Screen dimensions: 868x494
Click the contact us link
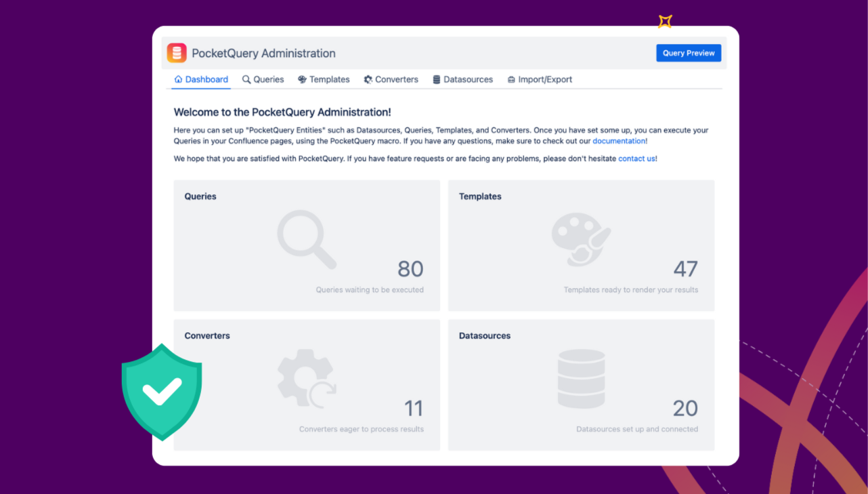tap(636, 159)
